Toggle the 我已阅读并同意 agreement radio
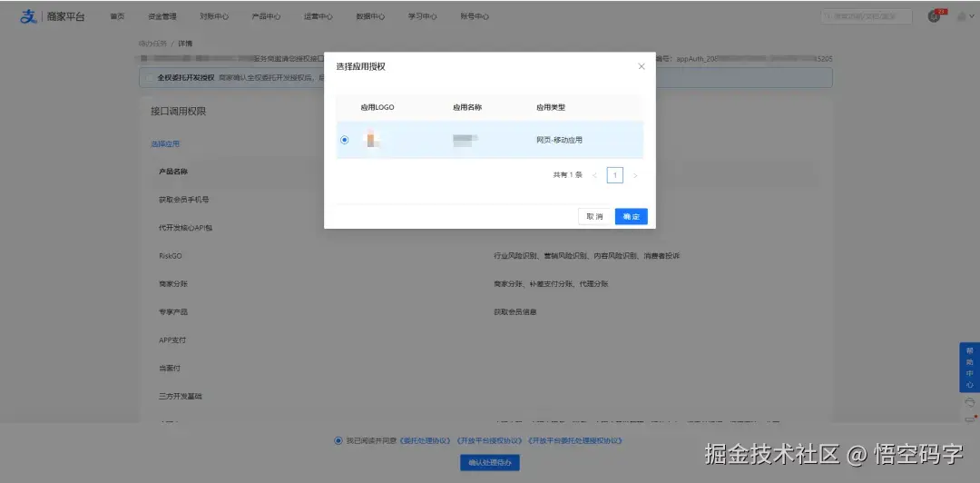Image resolution: width=980 pixels, height=483 pixels. click(x=338, y=440)
